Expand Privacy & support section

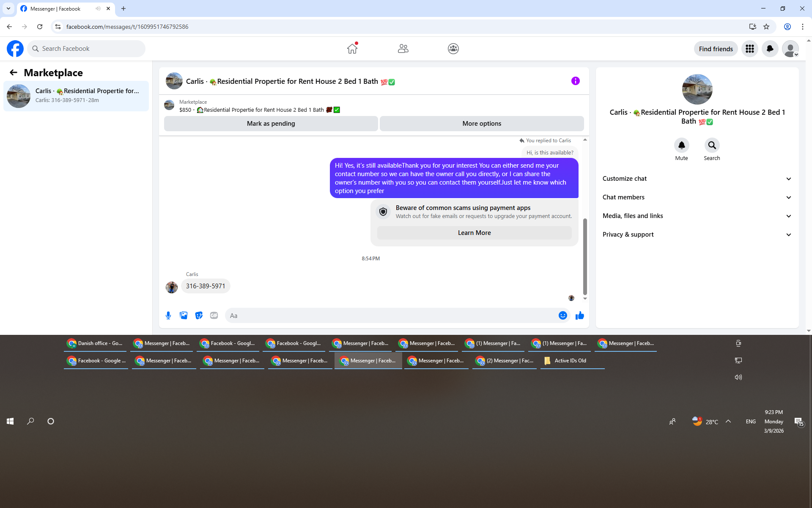pos(697,235)
